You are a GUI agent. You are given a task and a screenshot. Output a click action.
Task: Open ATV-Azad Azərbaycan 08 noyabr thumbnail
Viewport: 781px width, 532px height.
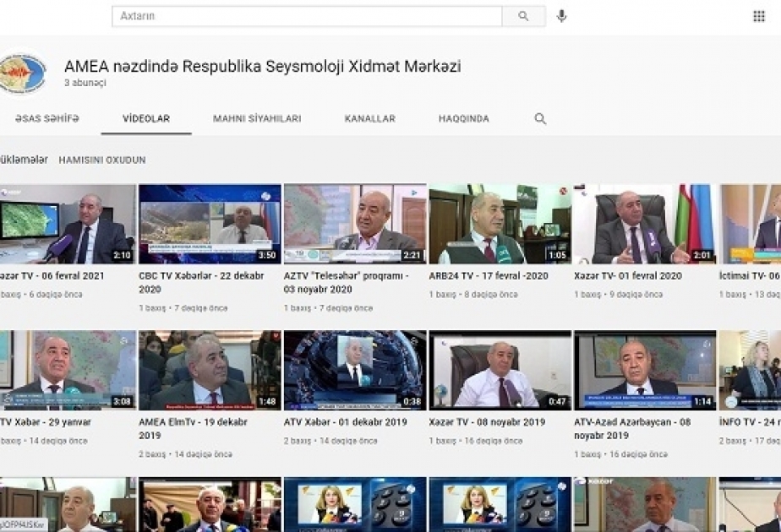645,370
